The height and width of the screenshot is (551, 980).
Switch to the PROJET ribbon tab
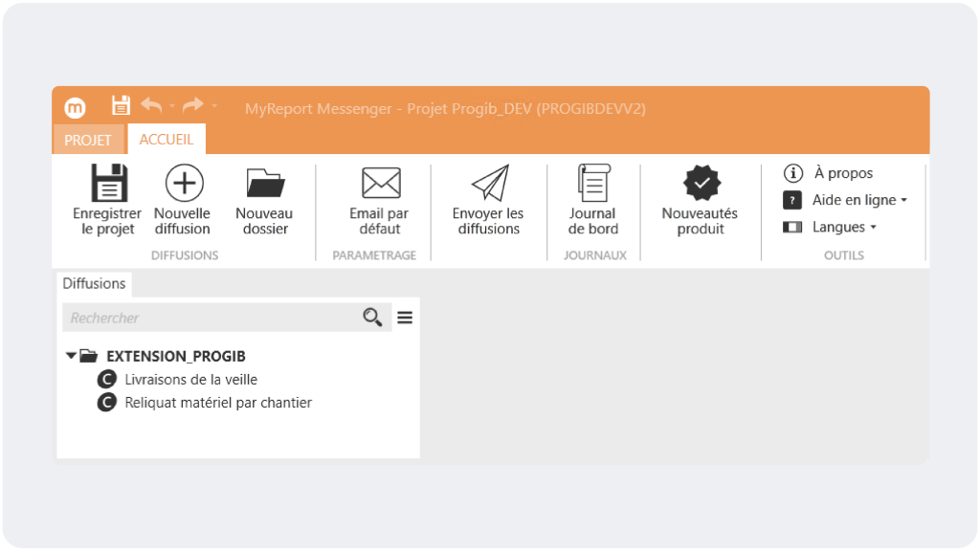click(88, 140)
